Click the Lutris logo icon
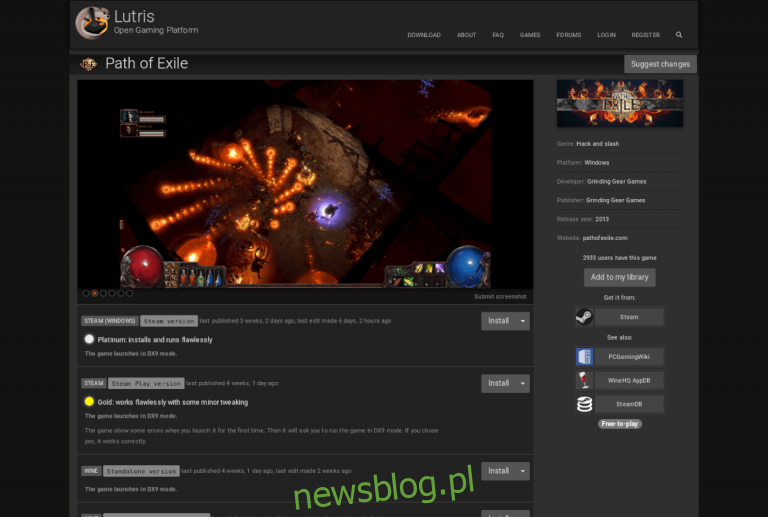This screenshot has height=517, width=768. (x=93, y=23)
